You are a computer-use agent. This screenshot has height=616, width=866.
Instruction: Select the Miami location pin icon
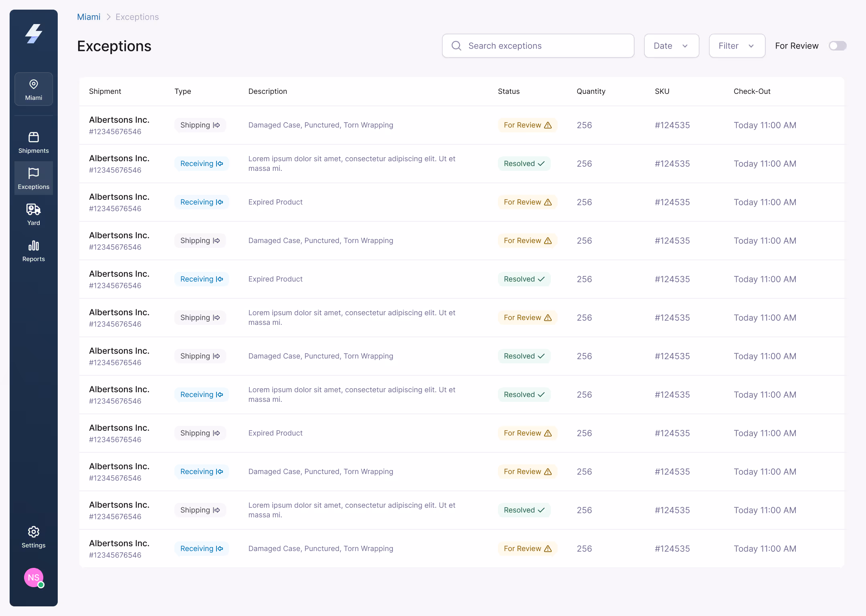(34, 84)
